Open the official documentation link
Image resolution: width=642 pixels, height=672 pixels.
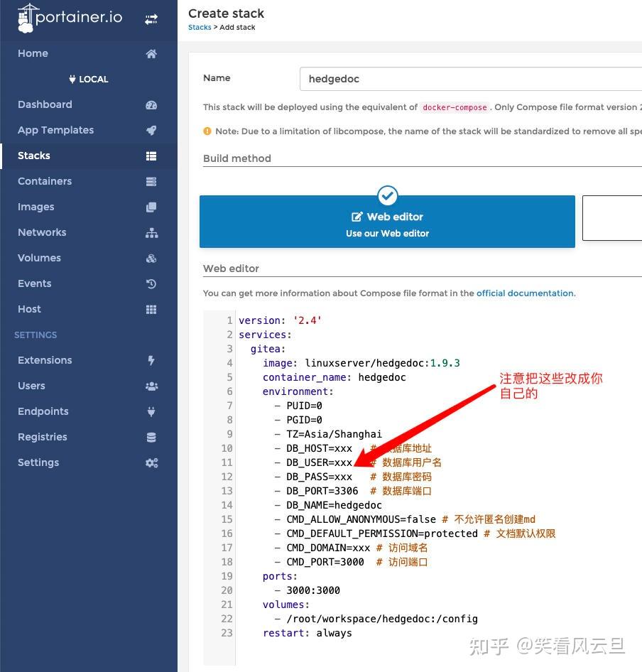click(525, 293)
